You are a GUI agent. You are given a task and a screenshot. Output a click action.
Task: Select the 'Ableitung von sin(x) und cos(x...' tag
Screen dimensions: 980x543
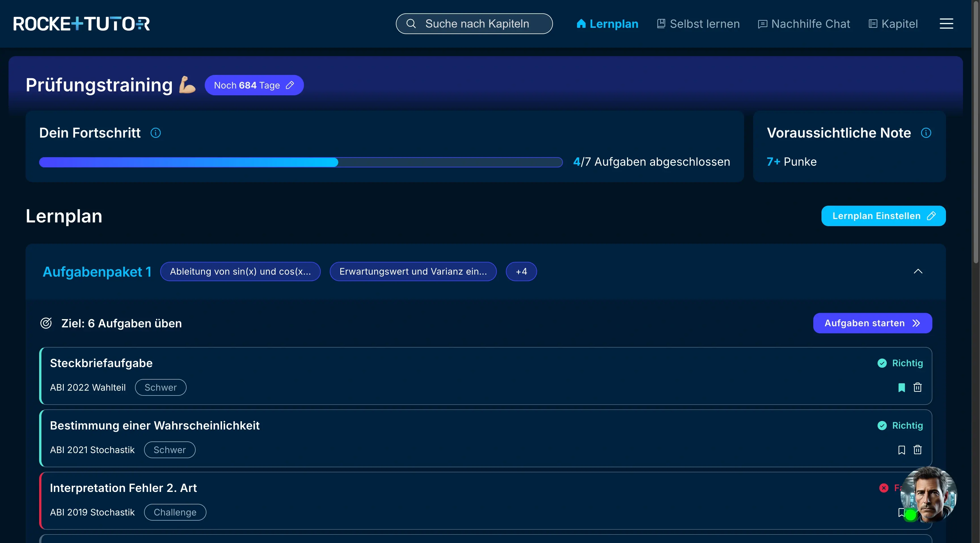[x=240, y=271]
